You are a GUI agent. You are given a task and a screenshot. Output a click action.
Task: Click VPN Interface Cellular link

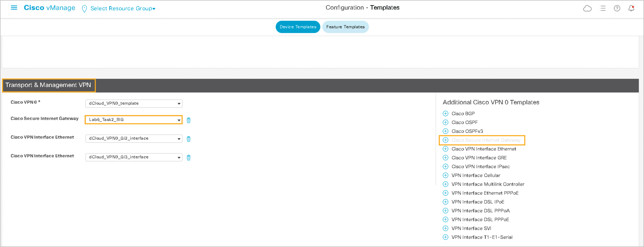coord(476,175)
